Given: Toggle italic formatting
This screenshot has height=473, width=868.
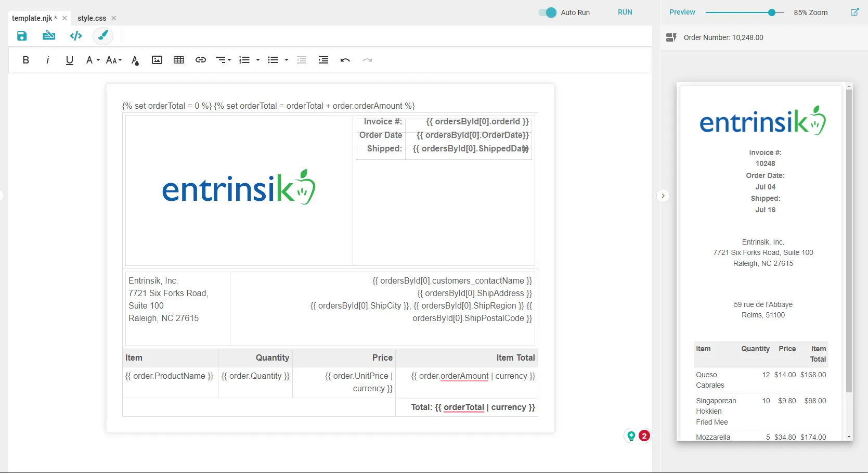Looking at the screenshot, I should 48,60.
